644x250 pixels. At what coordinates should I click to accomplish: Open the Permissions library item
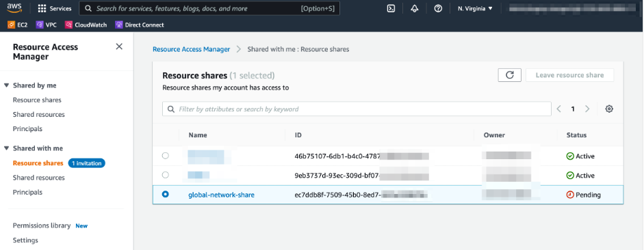pos(42,225)
